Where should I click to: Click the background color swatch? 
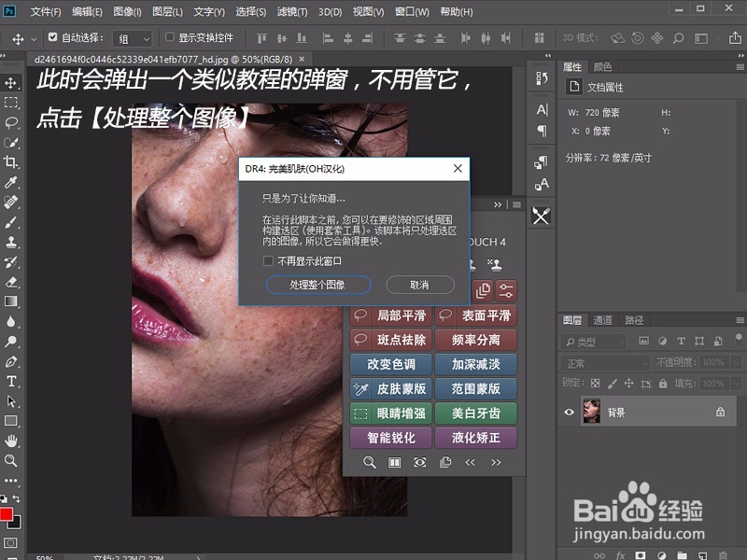pyautogui.click(x=17, y=524)
